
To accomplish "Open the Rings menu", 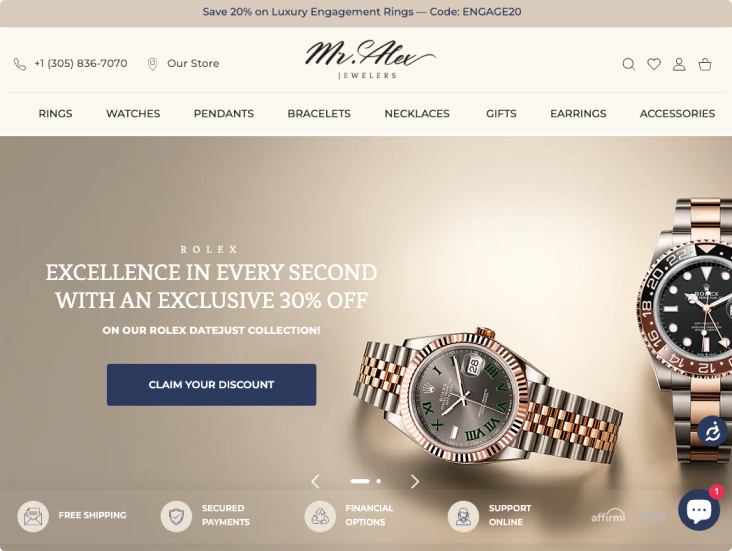I will pos(55,113).
